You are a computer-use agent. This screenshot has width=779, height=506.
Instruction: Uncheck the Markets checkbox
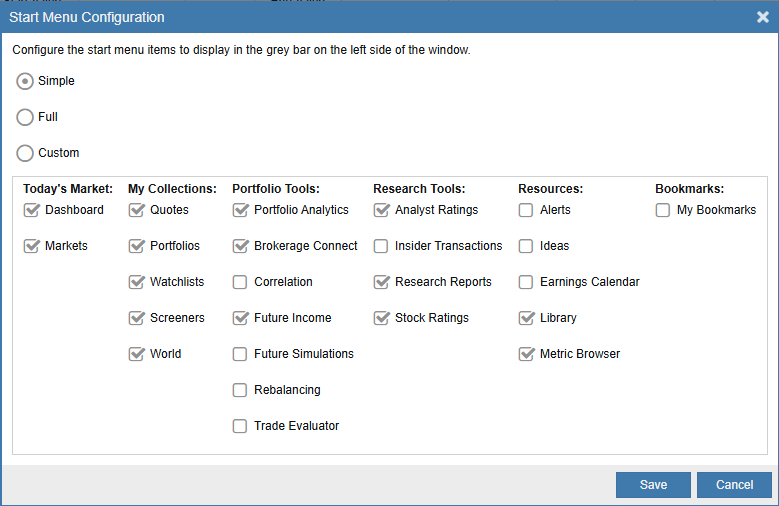[31, 246]
